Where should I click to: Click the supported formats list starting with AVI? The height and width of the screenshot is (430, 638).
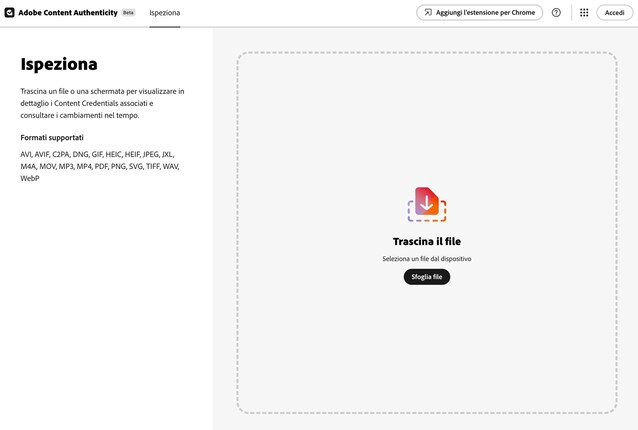click(100, 166)
